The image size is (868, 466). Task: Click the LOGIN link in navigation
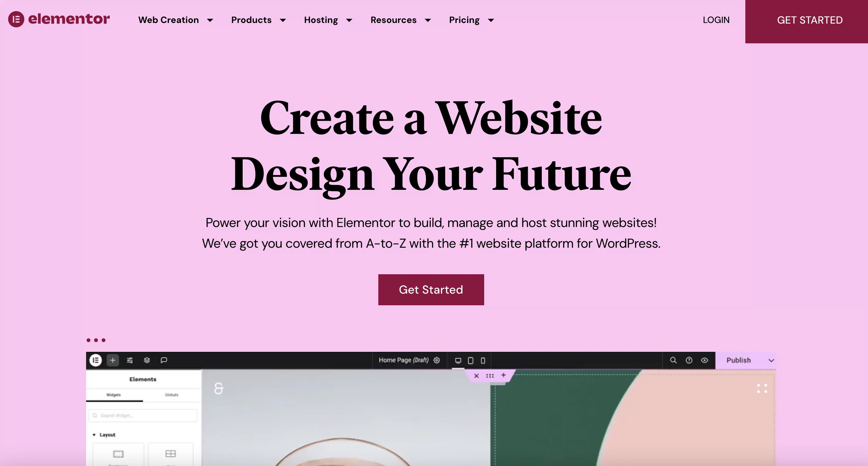(715, 19)
